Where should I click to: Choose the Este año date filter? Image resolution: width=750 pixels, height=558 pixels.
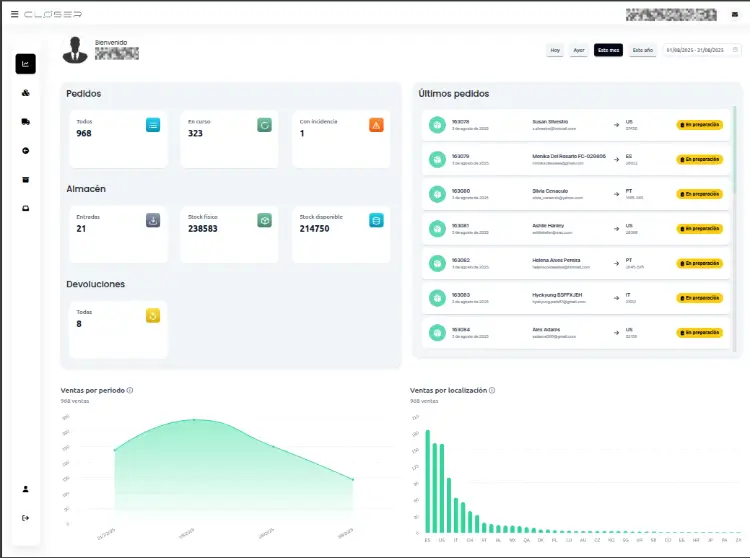point(642,50)
